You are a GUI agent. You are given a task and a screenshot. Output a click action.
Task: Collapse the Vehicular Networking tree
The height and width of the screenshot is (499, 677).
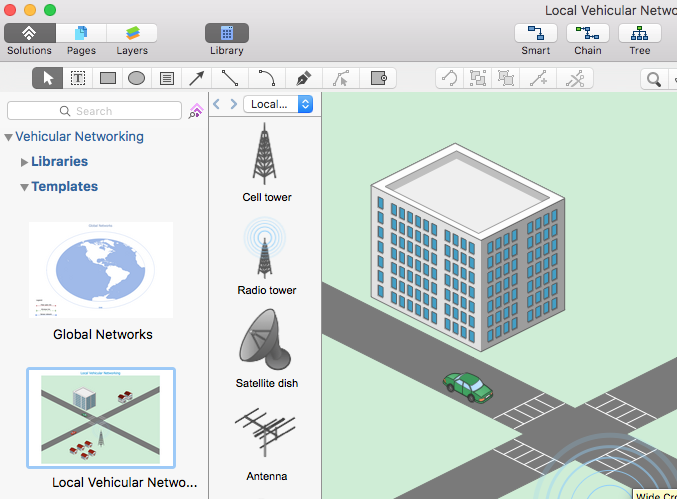[9, 137]
